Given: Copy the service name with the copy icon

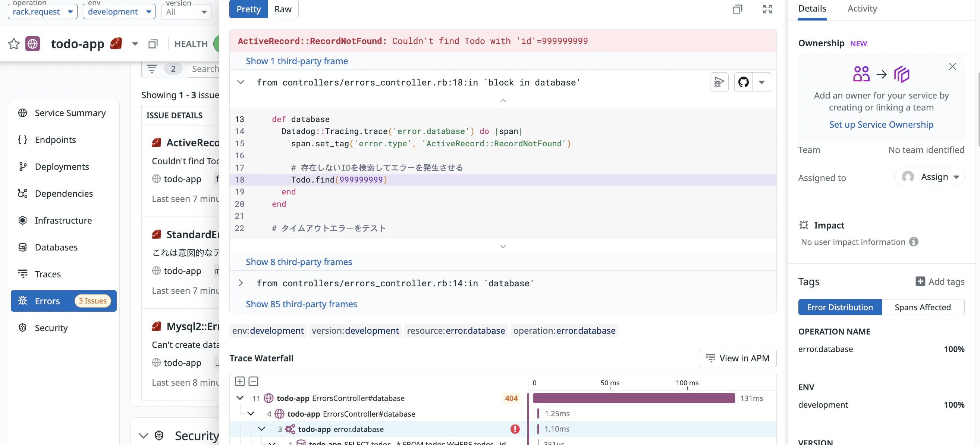Looking at the screenshot, I should [x=153, y=44].
